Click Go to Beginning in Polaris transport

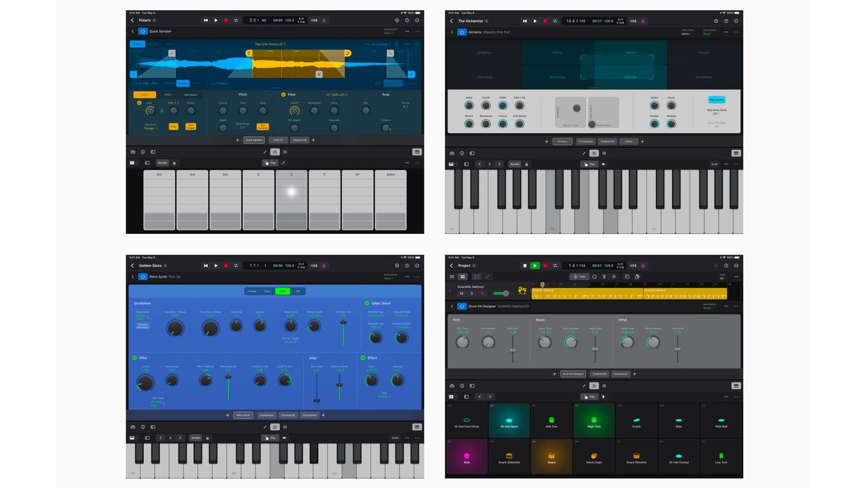206,20
